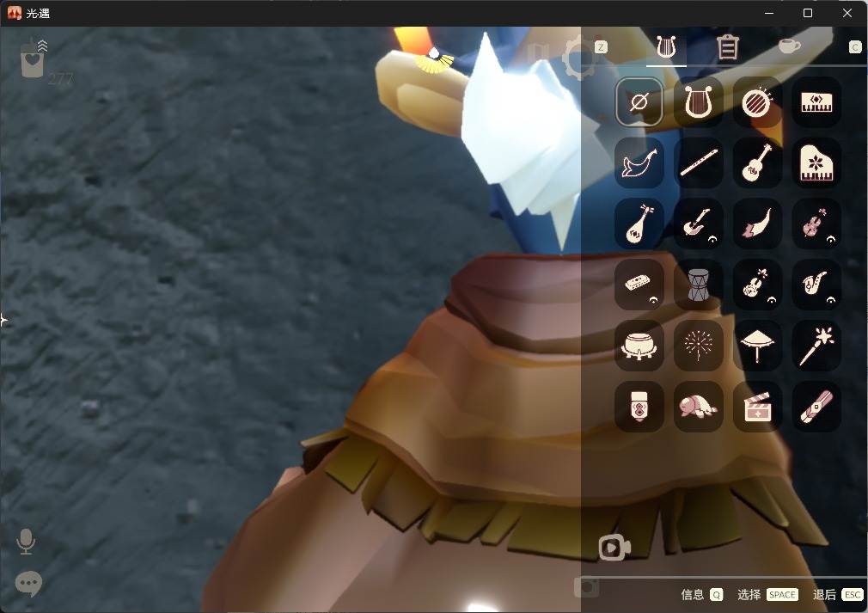Equip the harp instrument in the grid
This screenshot has width=868, height=613.
click(x=698, y=102)
